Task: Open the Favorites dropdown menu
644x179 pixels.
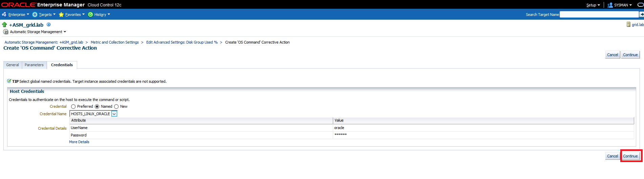Action: (x=75, y=15)
